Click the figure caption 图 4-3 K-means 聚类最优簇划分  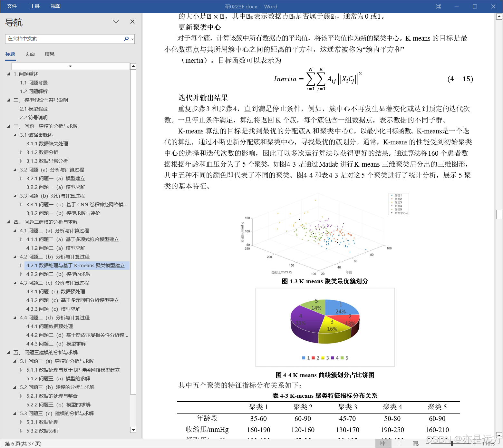click(x=325, y=281)
